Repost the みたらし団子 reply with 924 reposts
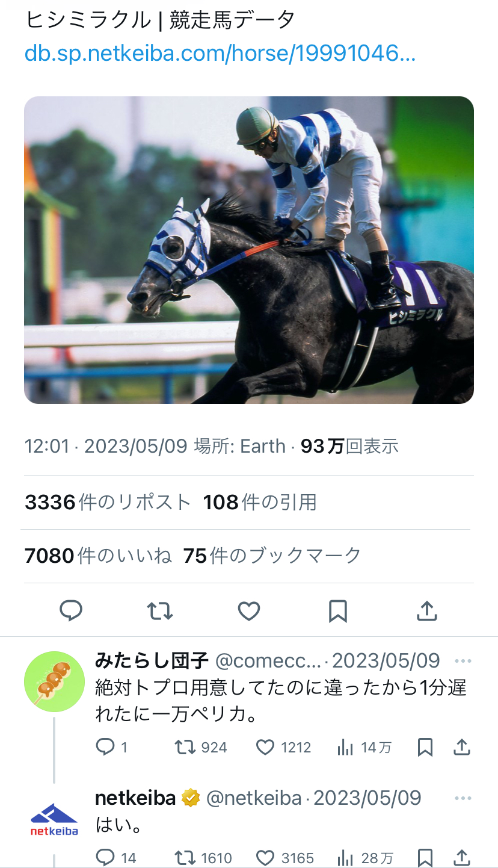 [x=201, y=748]
